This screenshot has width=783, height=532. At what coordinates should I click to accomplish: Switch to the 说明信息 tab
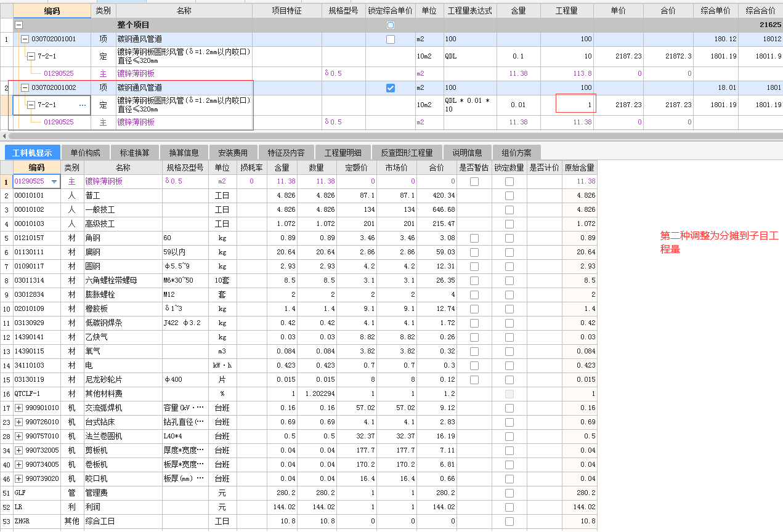[467, 153]
